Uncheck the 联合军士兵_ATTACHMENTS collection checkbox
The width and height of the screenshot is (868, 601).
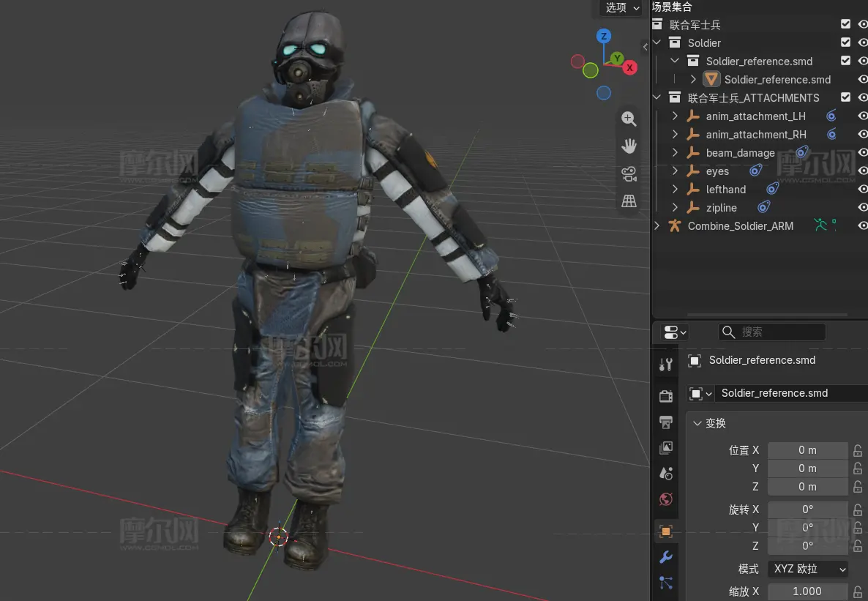coord(845,97)
